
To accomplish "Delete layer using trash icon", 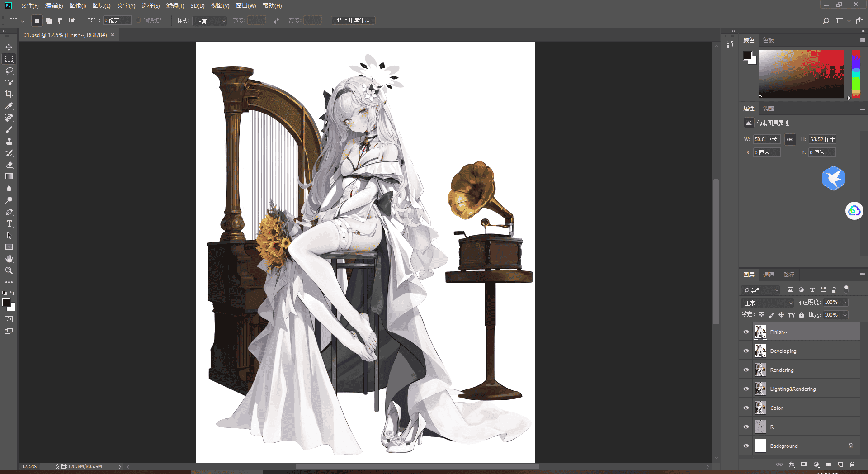I will (852, 465).
